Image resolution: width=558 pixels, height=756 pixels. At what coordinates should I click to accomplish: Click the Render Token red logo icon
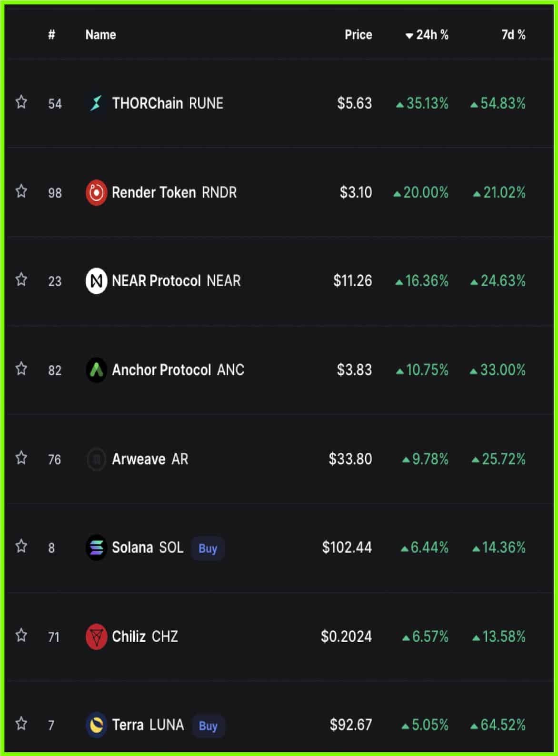[x=96, y=192]
